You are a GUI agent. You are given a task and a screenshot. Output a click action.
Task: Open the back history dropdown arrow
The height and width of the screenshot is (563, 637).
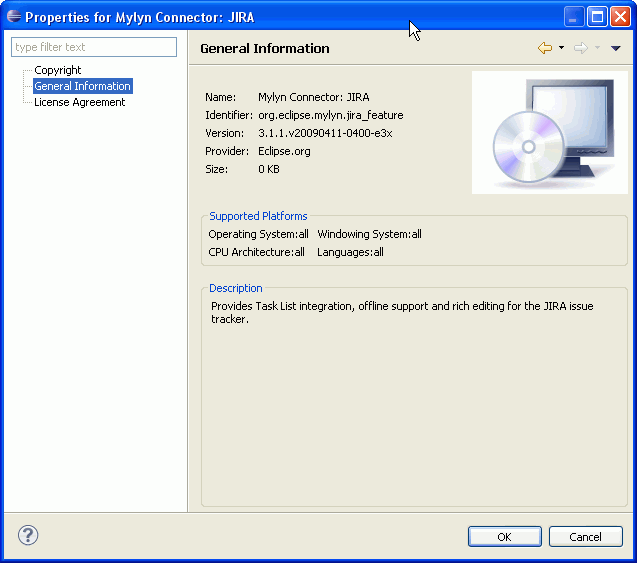(x=561, y=48)
